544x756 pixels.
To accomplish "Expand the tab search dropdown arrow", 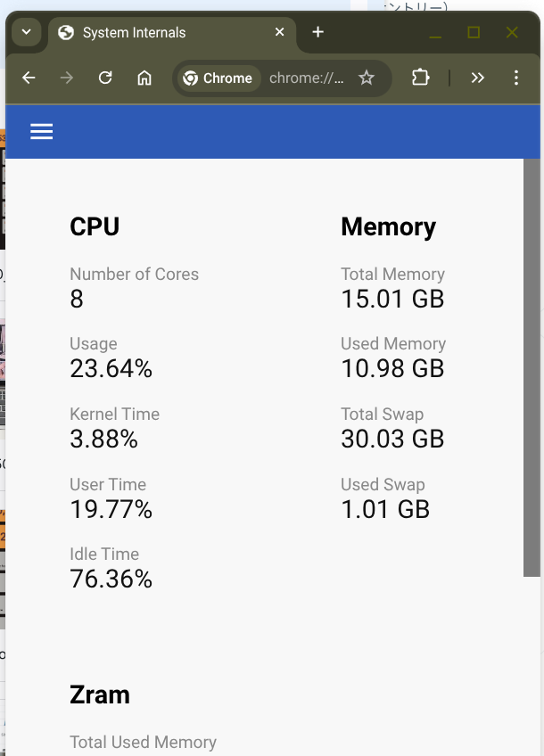I will click(x=27, y=32).
